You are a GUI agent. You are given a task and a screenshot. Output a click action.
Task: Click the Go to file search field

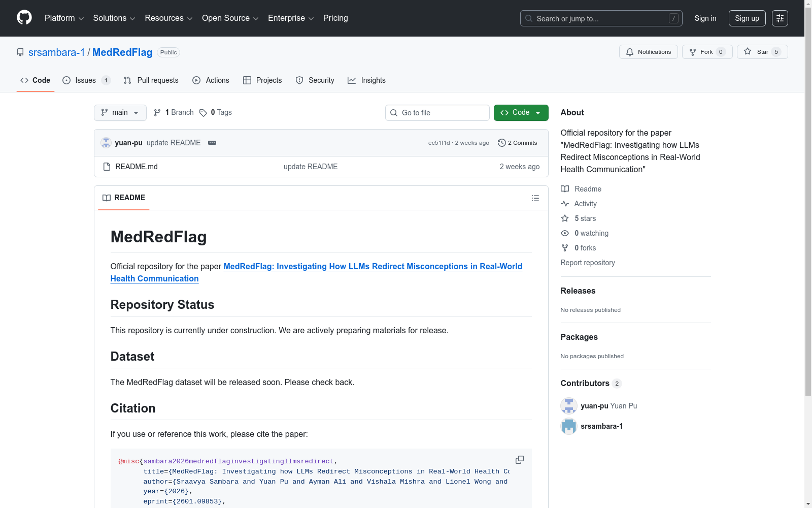point(437,113)
